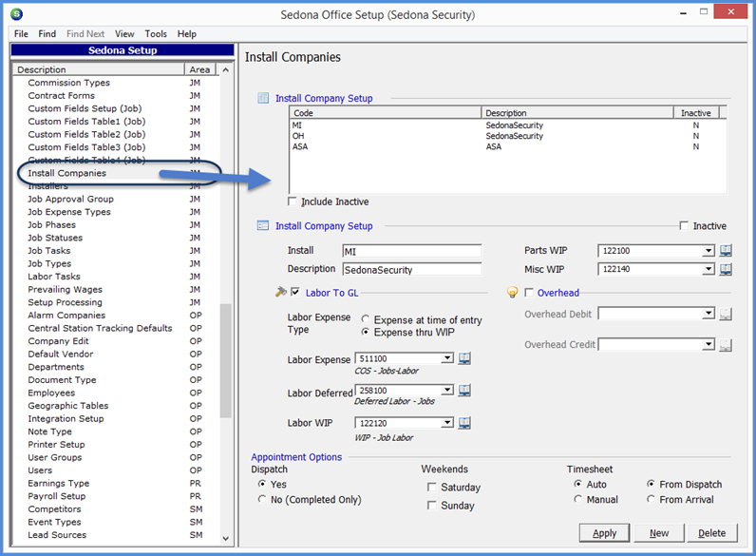Open the File menu

(21, 34)
